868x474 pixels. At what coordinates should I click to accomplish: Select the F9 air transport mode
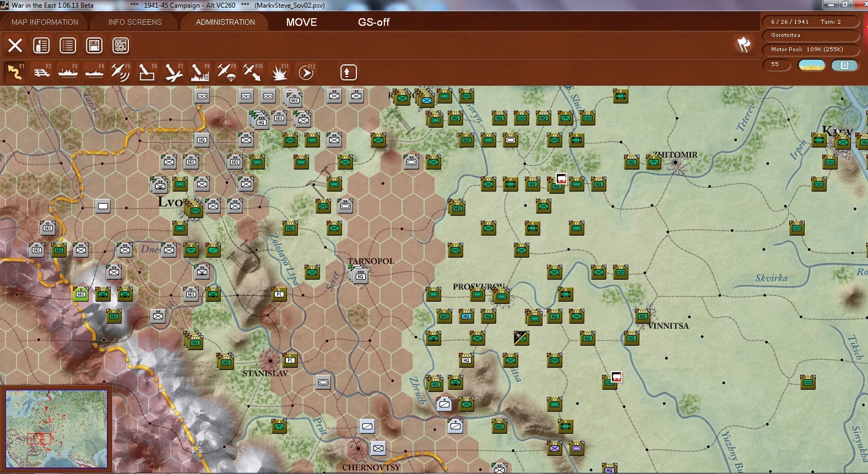226,72
